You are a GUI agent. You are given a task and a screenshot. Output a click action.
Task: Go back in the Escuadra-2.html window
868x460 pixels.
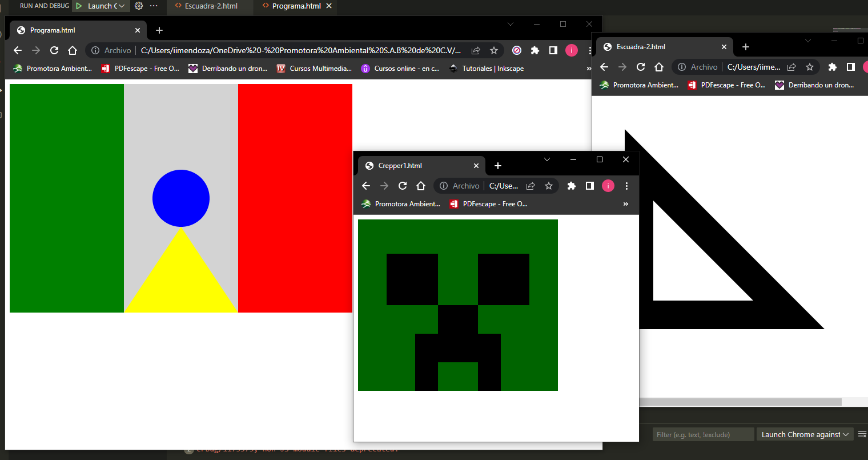604,67
